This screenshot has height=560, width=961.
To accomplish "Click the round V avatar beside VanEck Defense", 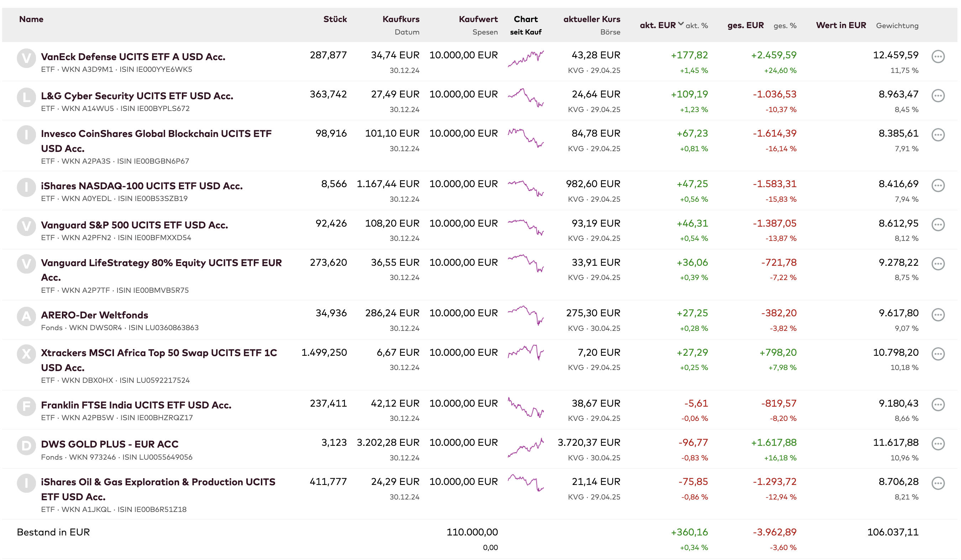I will pos(26,58).
